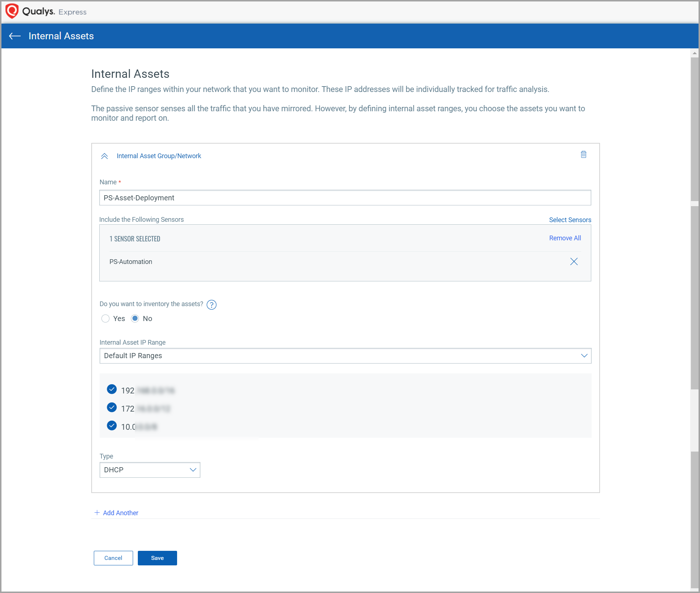Click the vertical scrollbar up arrow
The width and height of the screenshot is (700, 593).
pyautogui.click(x=694, y=53)
